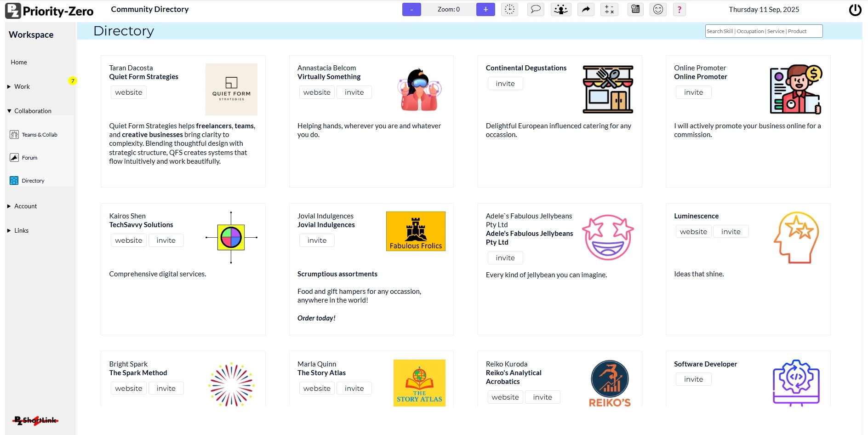Invite Reiko Kuroda

[542, 397]
